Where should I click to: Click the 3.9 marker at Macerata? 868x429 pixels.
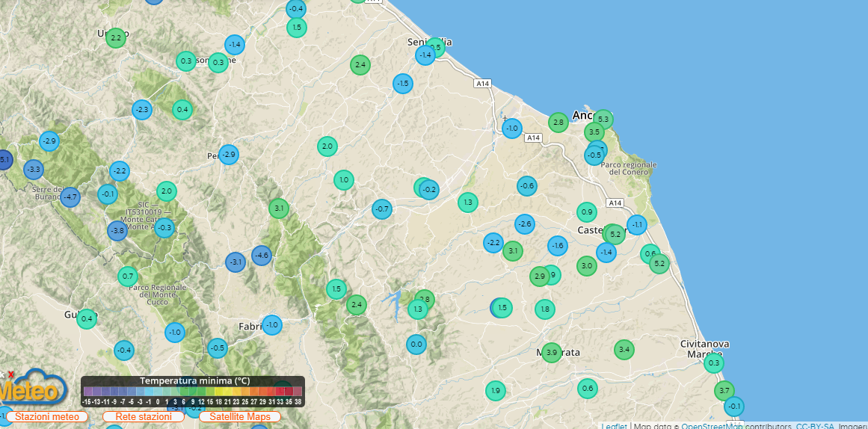[551, 353]
